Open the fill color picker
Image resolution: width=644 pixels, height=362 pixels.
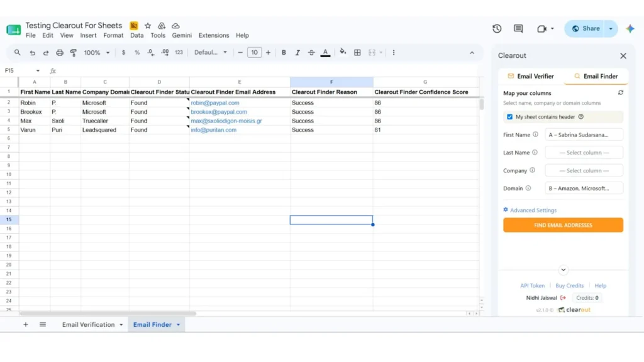pyautogui.click(x=343, y=52)
